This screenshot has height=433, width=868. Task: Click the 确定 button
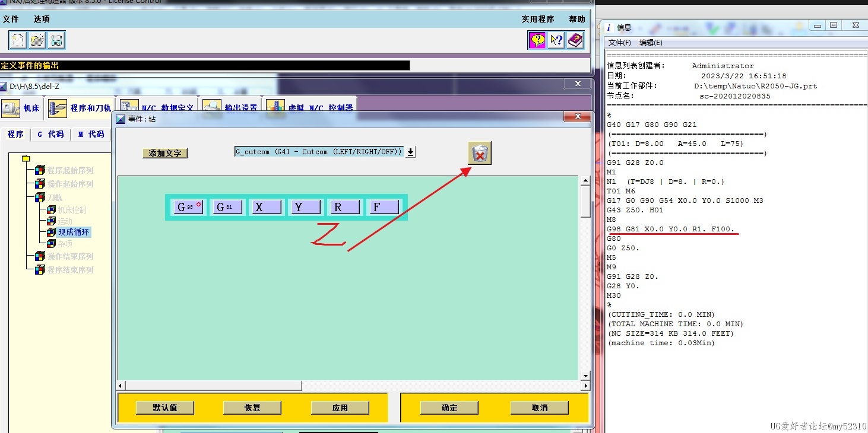tap(449, 407)
